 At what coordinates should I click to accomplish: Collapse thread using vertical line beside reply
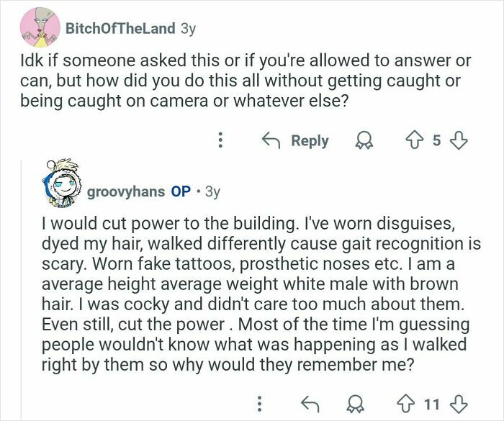coord(22,289)
